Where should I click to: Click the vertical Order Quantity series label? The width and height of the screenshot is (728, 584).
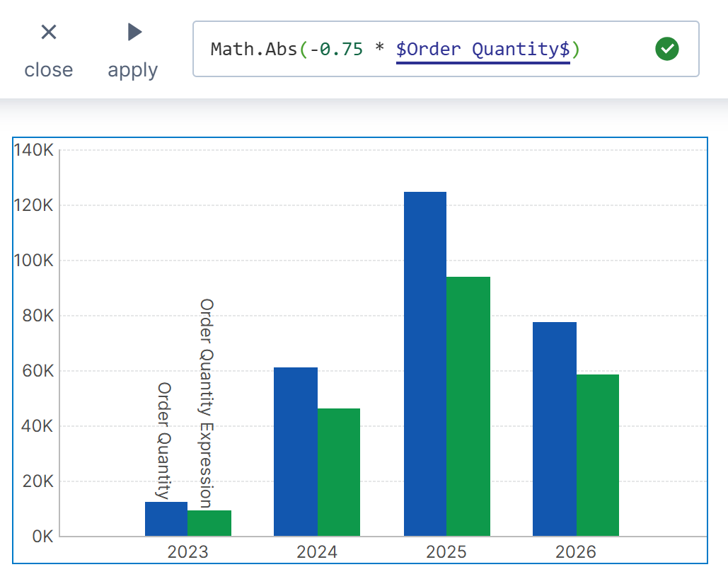pyautogui.click(x=164, y=440)
